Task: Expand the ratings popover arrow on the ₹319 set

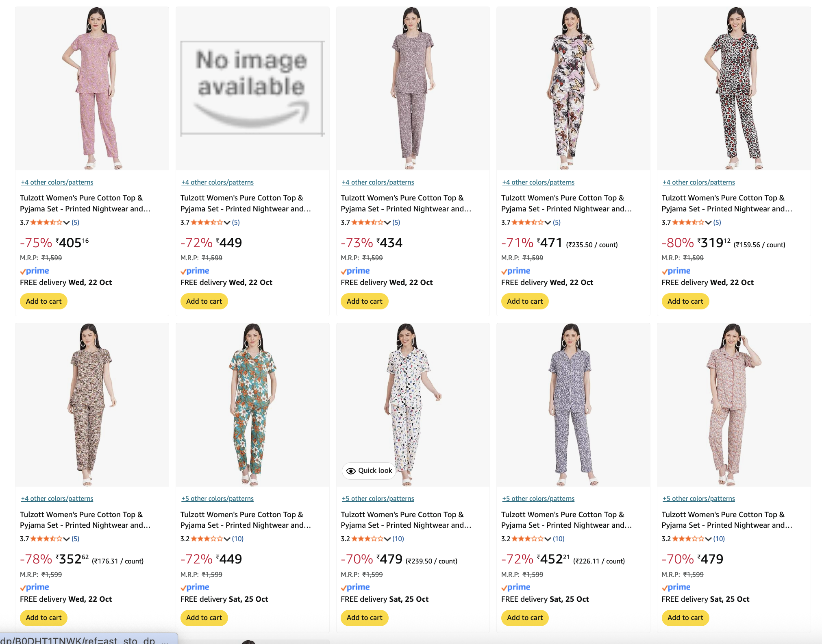Action: [708, 222]
